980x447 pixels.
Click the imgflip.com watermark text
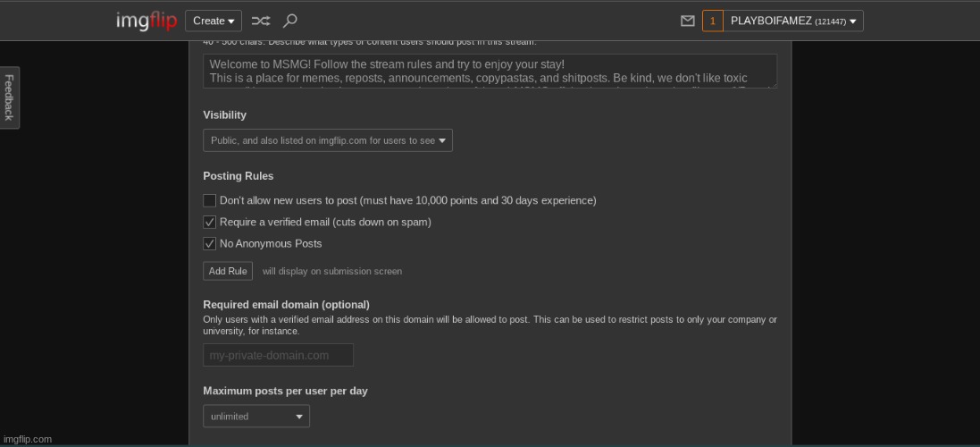tap(27, 439)
